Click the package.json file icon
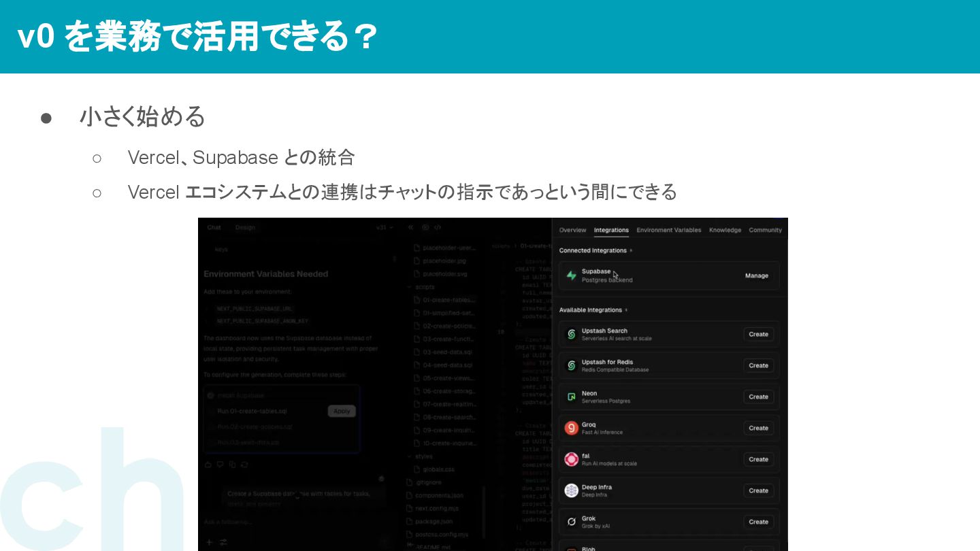 coord(409,522)
